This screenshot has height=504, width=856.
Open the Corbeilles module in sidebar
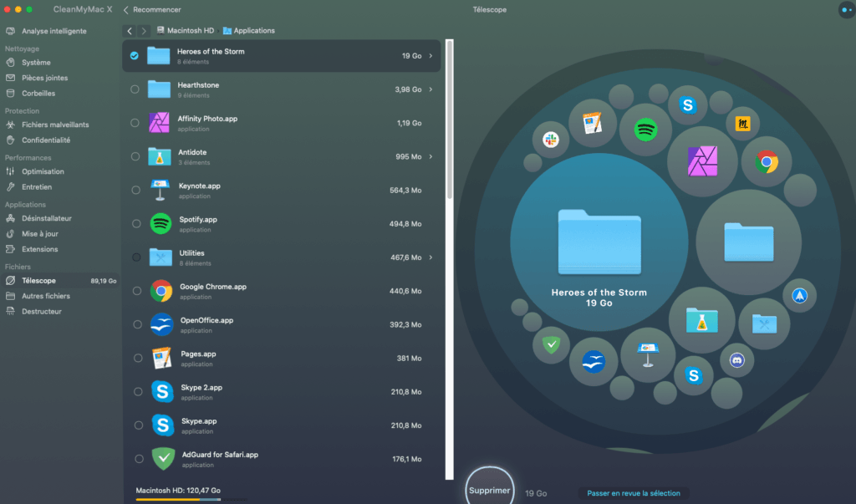point(38,94)
